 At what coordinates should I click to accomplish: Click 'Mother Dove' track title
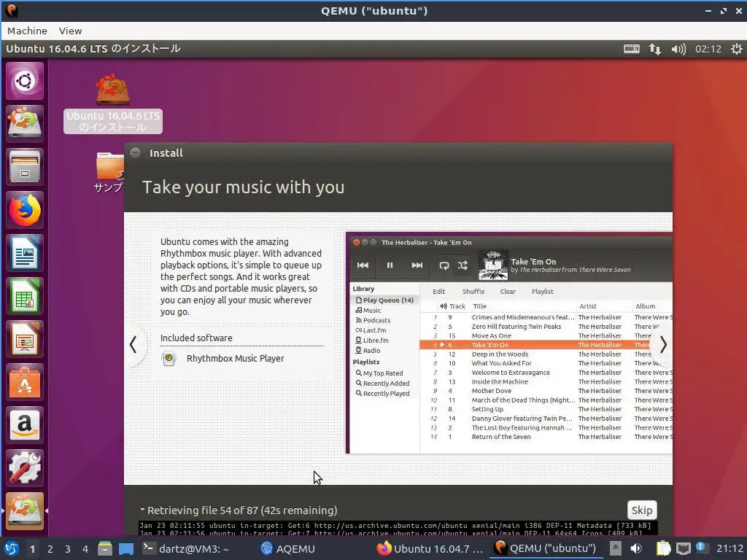(x=491, y=391)
